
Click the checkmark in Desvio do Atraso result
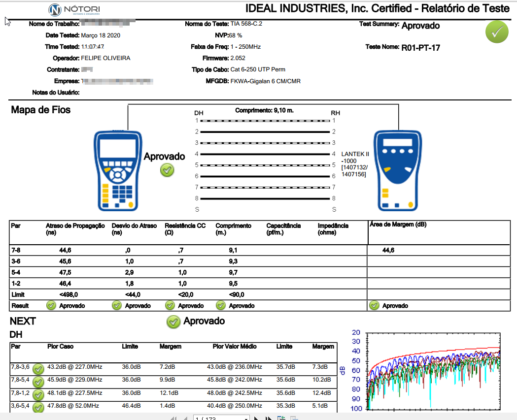[117, 305]
